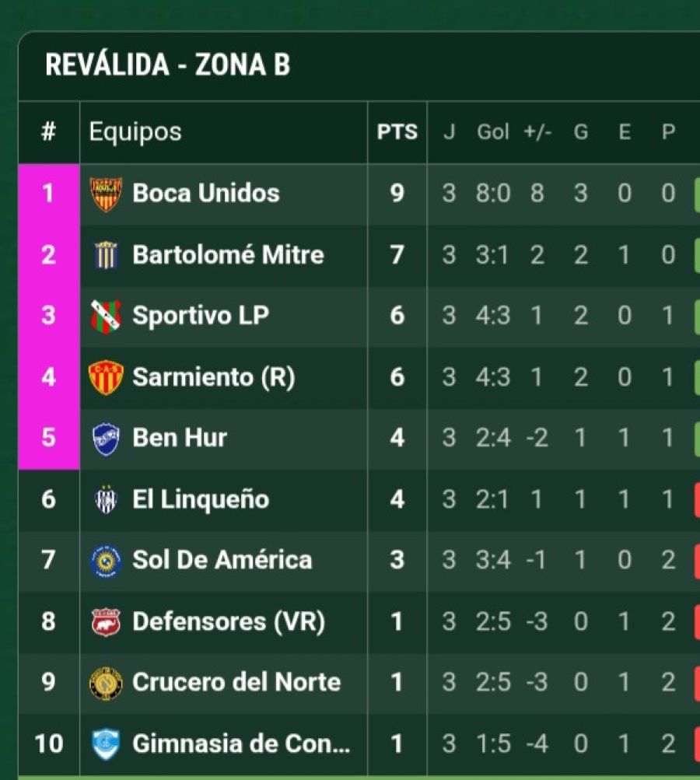The height and width of the screenshot is (780, 700).
Task: Click the magenta position 1 cell
Action: point(48,194)
